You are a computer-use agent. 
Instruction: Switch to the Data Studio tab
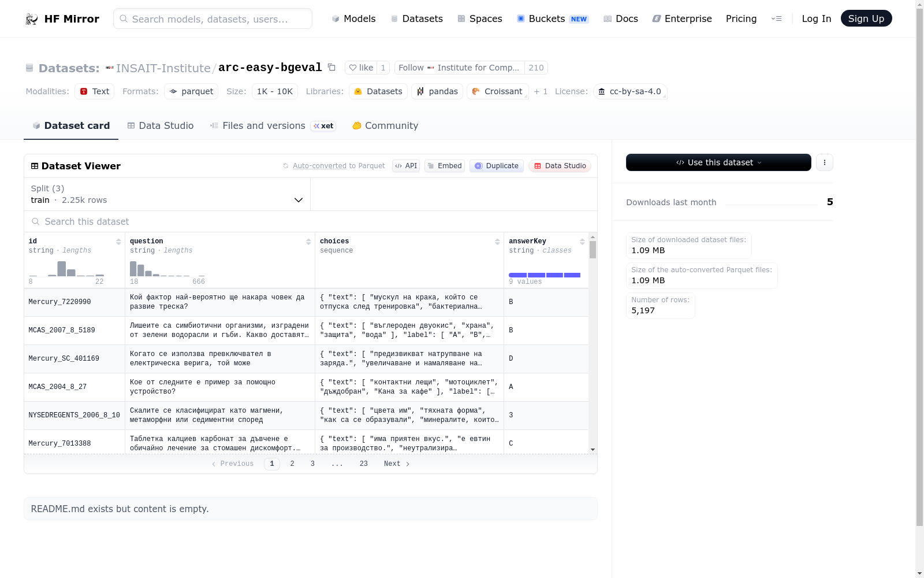pyautogui.click(x=161, y=125)
